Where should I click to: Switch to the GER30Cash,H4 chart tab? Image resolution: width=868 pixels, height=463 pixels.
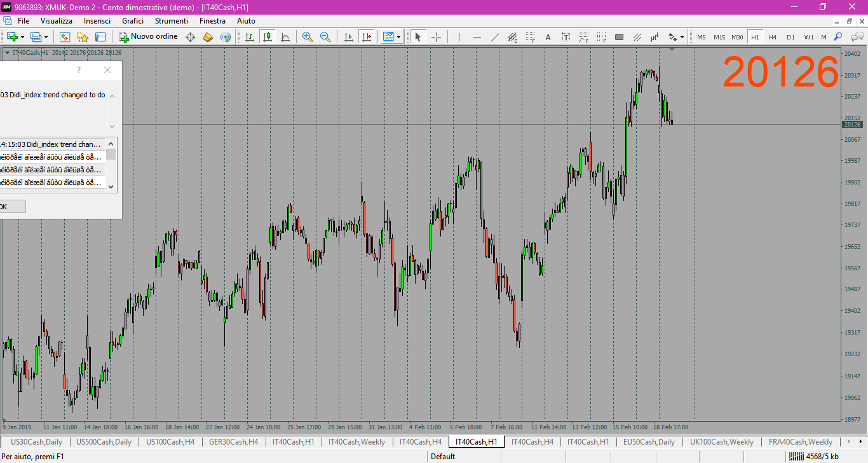point(233,442)
